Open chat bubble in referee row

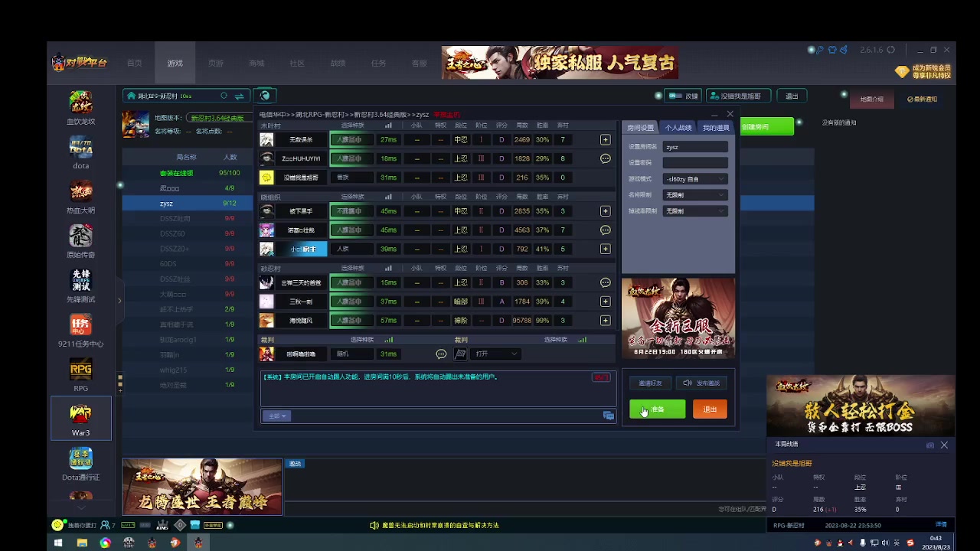(x=441, y=354)
